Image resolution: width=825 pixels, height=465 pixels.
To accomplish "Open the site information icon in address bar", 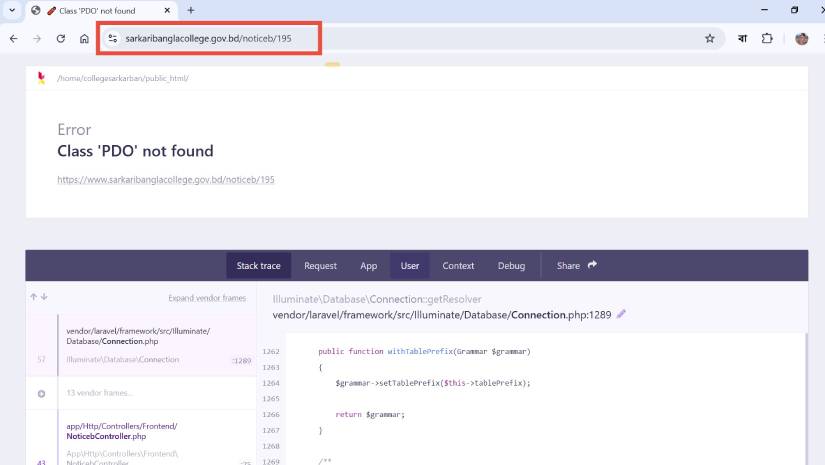I will [x=113, y=38].
